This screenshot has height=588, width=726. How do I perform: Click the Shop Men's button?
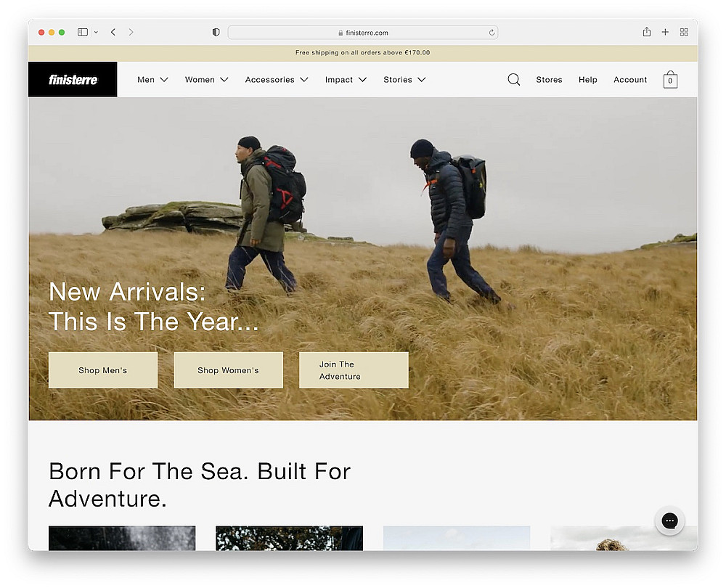[x=103, y=370]
